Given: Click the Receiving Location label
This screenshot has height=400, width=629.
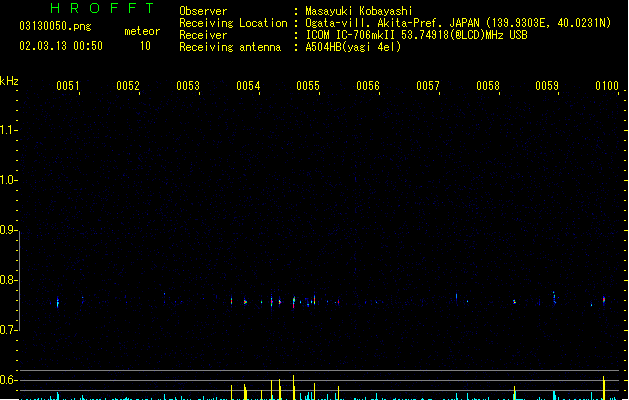Looking at the screenshot, I should [233, 23].
